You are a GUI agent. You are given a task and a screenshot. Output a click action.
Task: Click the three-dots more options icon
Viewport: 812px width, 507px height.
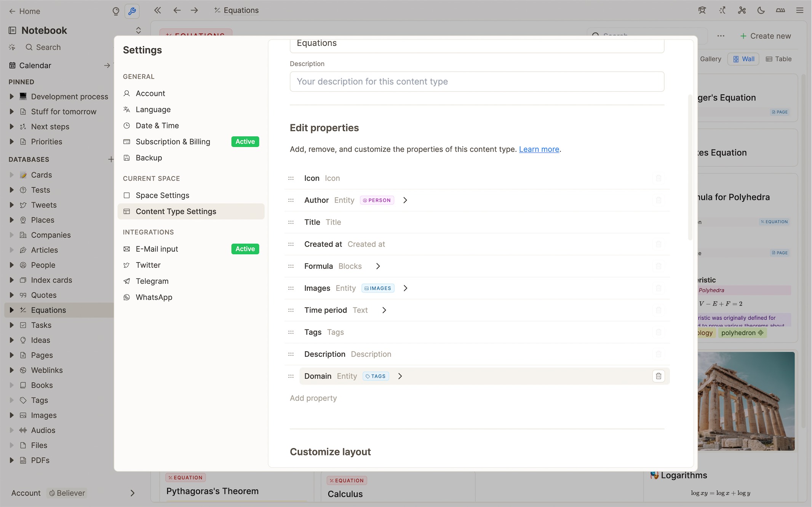coord(721,36)
